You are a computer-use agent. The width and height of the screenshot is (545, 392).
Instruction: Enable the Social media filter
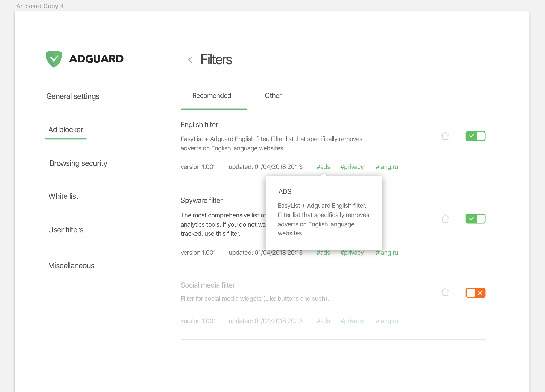pos(476,293)
